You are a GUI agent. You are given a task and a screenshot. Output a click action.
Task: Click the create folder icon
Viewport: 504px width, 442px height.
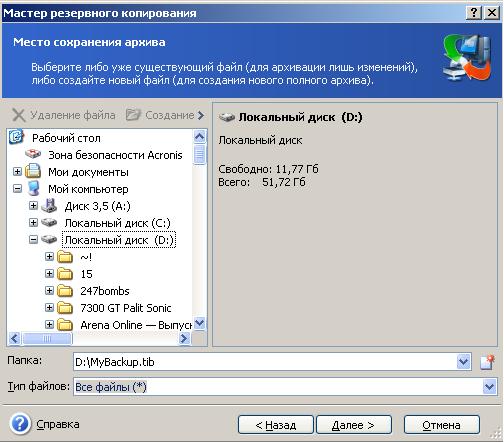pos(133,115)
